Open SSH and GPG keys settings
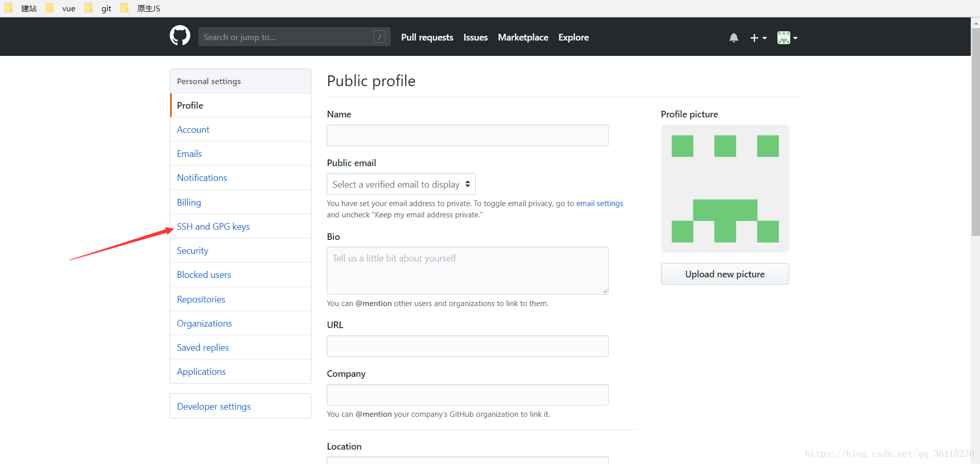The height and width of the screenshot is (464, 980). tap(241, 226)
